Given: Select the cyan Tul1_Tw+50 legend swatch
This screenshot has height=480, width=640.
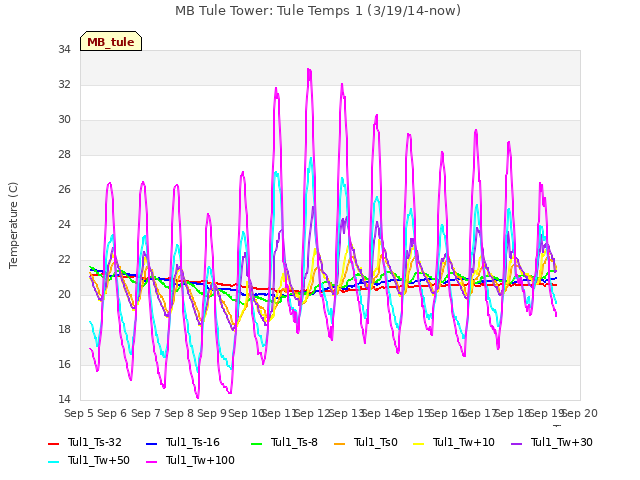Looking at the screenshot, I should [x=53, y=461].
